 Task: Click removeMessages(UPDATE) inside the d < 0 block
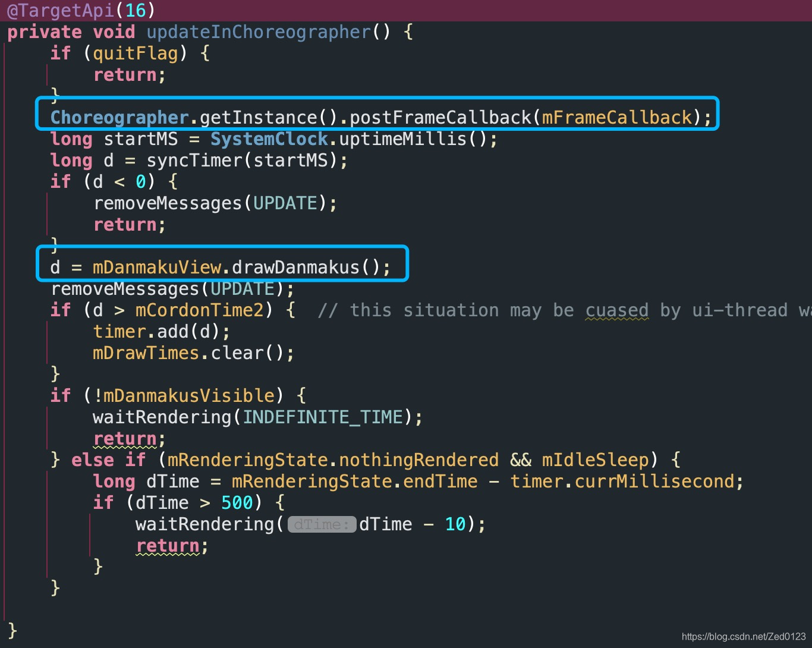(210, 203)
